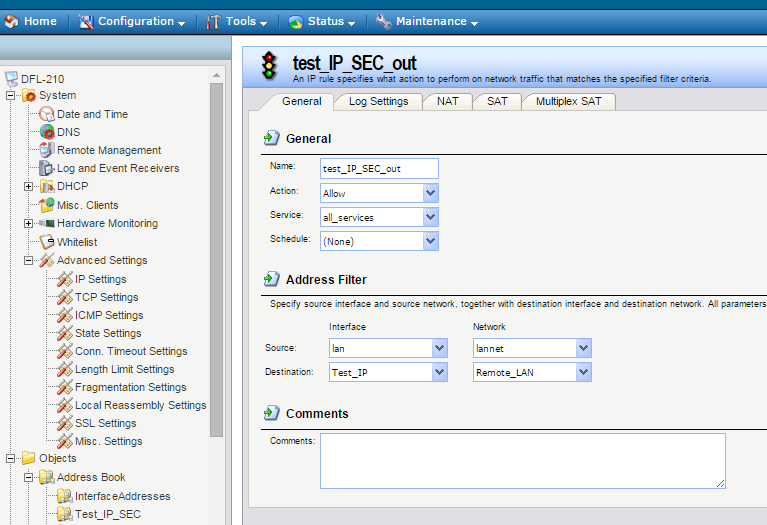Open TCP Settings in the tree
This screenshot has width=767, height=525.
[106, 297]
